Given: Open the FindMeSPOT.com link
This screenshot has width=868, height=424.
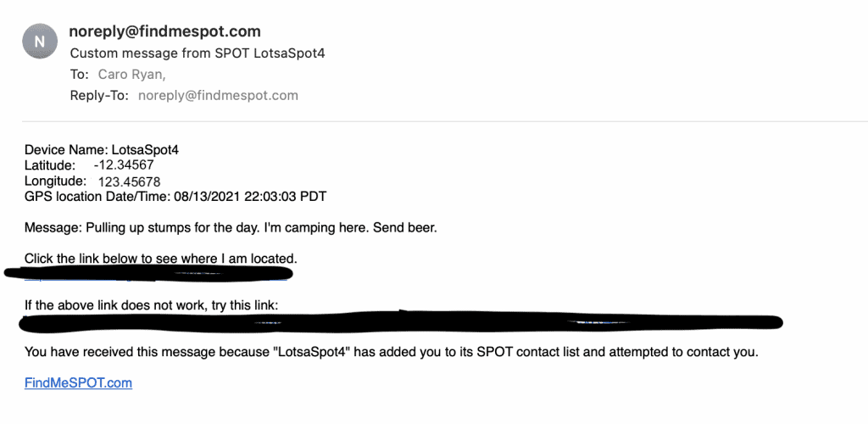Looking at the screenshot, I should (x=78, y=383).
